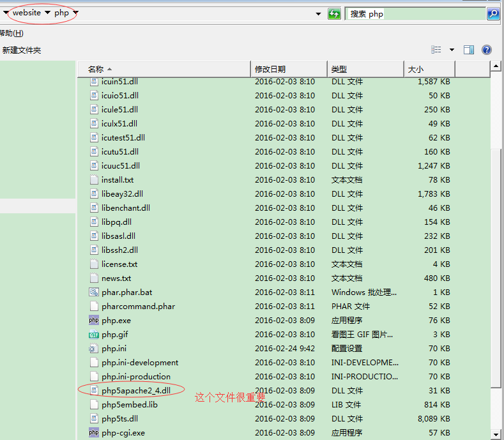This screenshot has height=440, width=504.
Task: Select icule51.dll file icon
Action: [94, 110]
